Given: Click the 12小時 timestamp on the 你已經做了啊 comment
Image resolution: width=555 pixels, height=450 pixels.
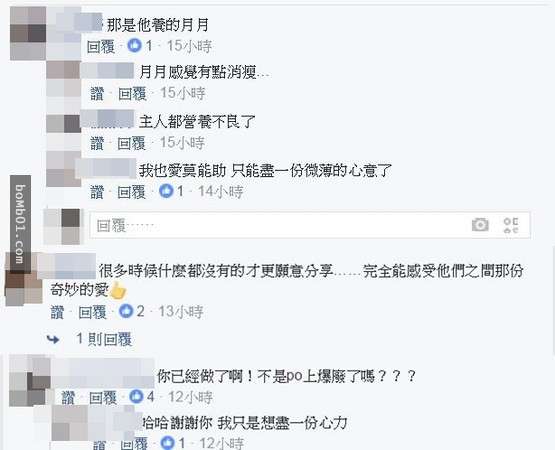Looking at the screenshot, I should point(190,397).
